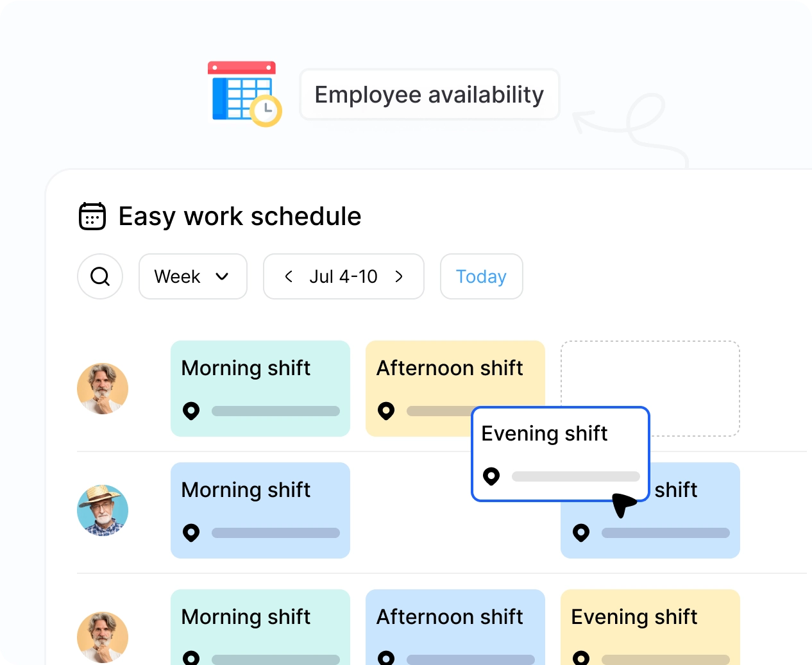Jump to Today
Image resolution: width=812 pixels, height=665 pixels.
point(481,276)
